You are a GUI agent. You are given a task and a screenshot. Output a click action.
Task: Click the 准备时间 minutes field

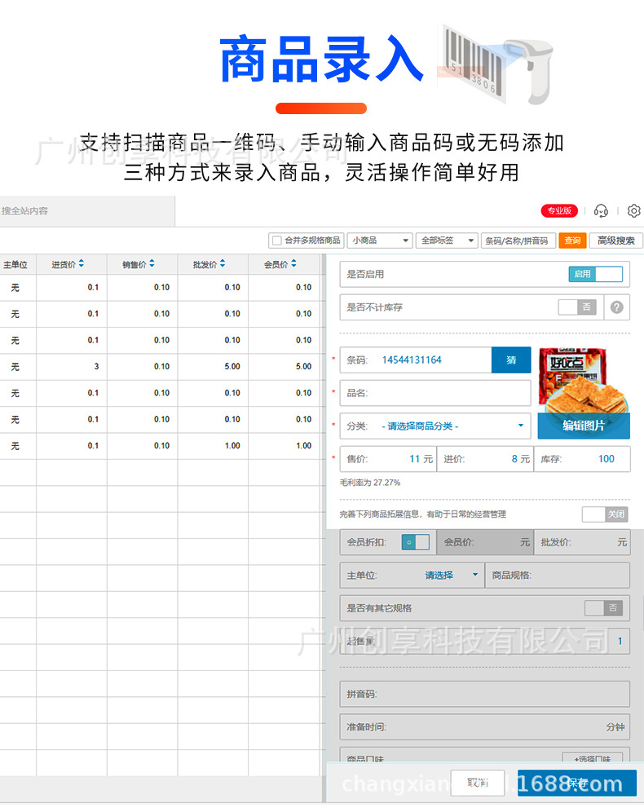(x=485, y=727)
